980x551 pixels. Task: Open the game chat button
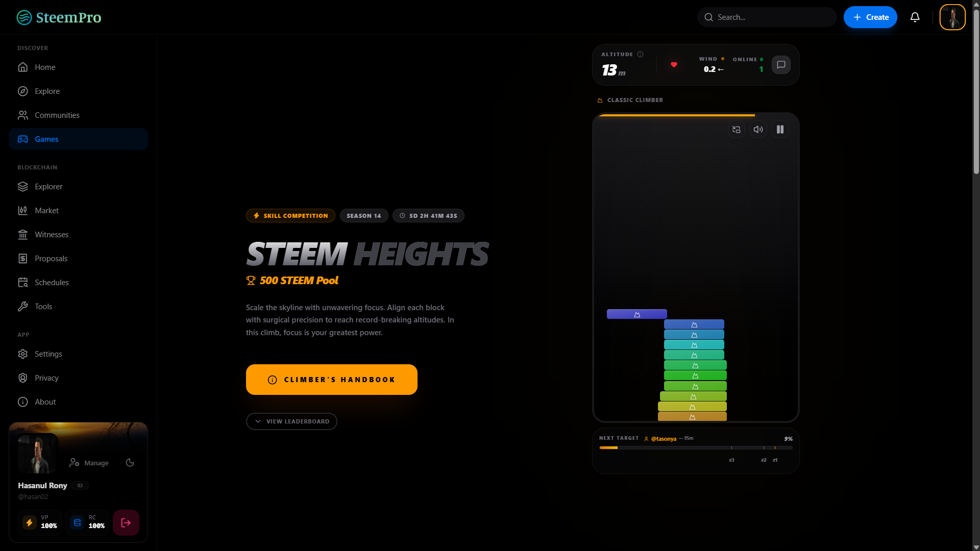(x=781, y=65)
